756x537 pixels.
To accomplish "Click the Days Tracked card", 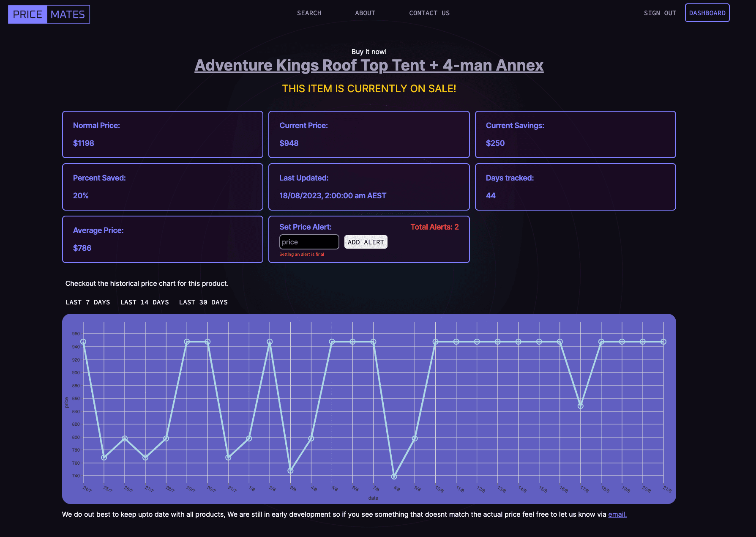I will 575,186.
